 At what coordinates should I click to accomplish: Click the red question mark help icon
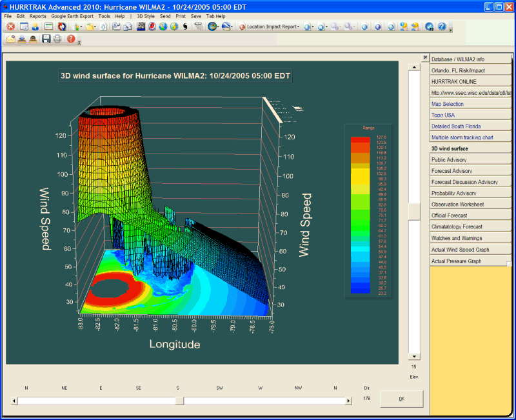[x=70, y=39]
